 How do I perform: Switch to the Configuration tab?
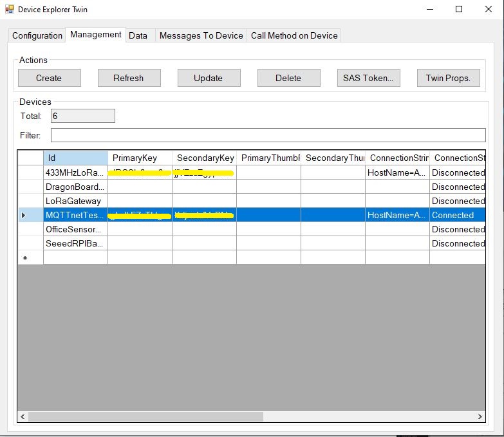(37, 35)
